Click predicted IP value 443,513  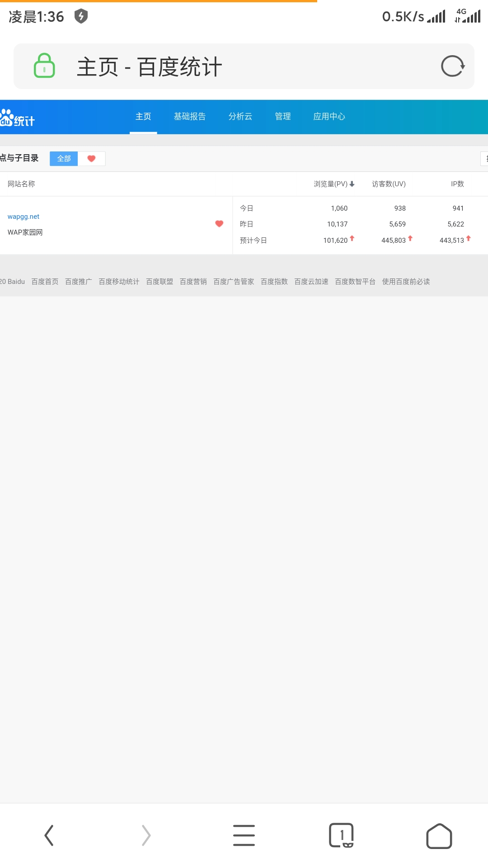click(x=452, y=241)
